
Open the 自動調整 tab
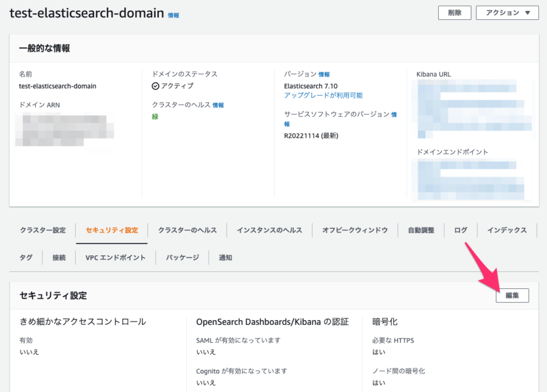pyautogui.click(x=421, y=230)
